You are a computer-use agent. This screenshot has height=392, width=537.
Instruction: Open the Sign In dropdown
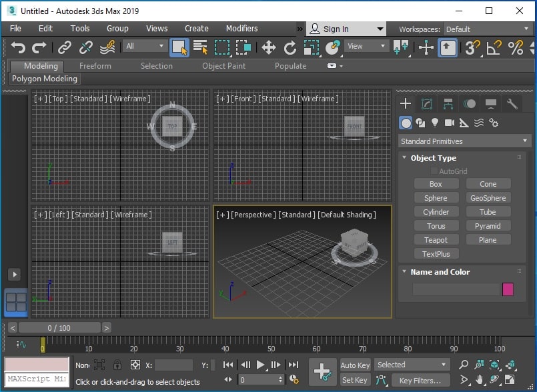346,29
